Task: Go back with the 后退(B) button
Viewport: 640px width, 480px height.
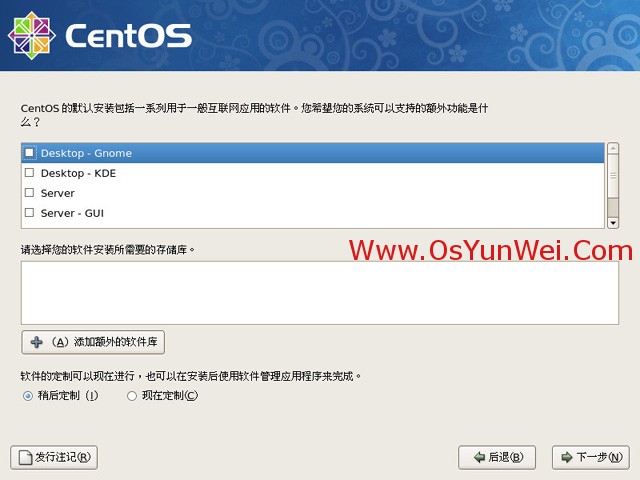Action: click(497, 458)
